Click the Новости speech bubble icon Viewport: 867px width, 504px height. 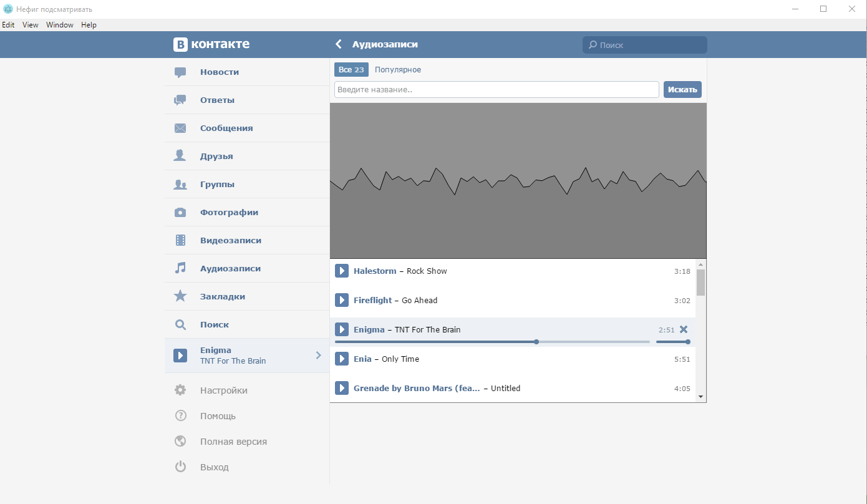click(x=180, y=72)
